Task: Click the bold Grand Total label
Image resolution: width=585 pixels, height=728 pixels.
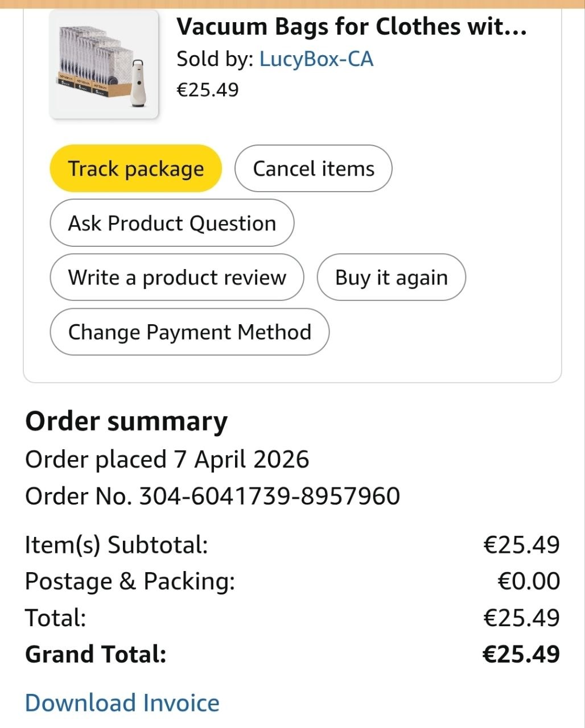Action: pyautogui.click(x=96, y=654)
